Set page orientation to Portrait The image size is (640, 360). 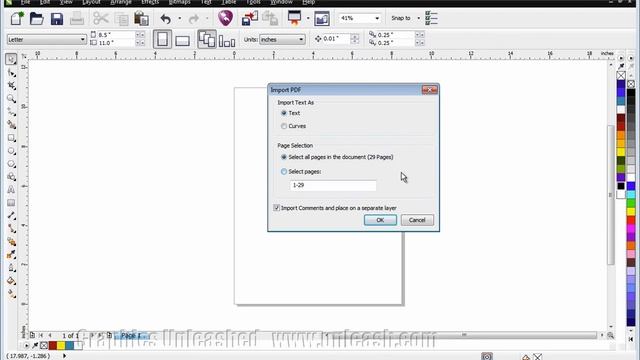click(162, 40)
